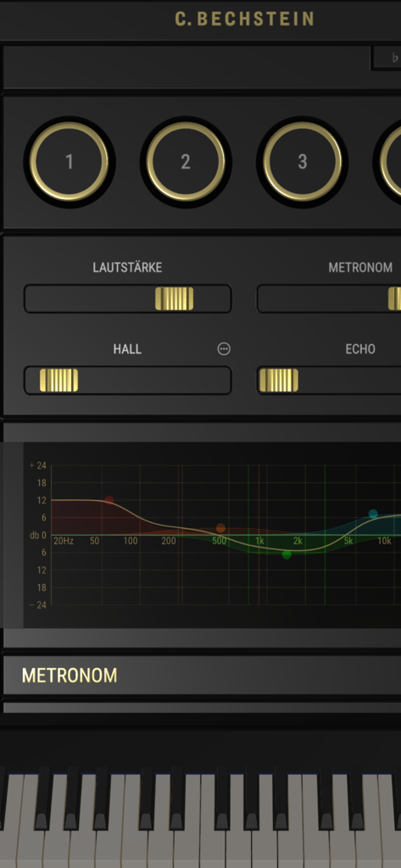
Task: Select preset button 2
Action: tap(186, 162)
